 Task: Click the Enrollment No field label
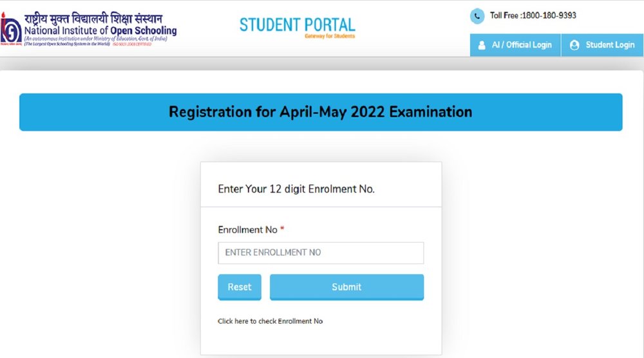[x=248, y=230]
